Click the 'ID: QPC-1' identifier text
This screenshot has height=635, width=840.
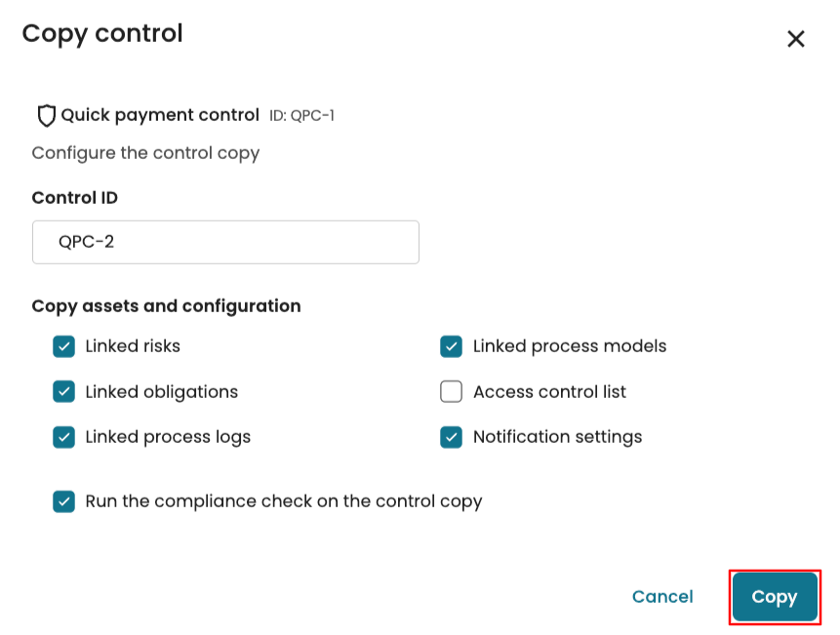(x=301, y=116)
